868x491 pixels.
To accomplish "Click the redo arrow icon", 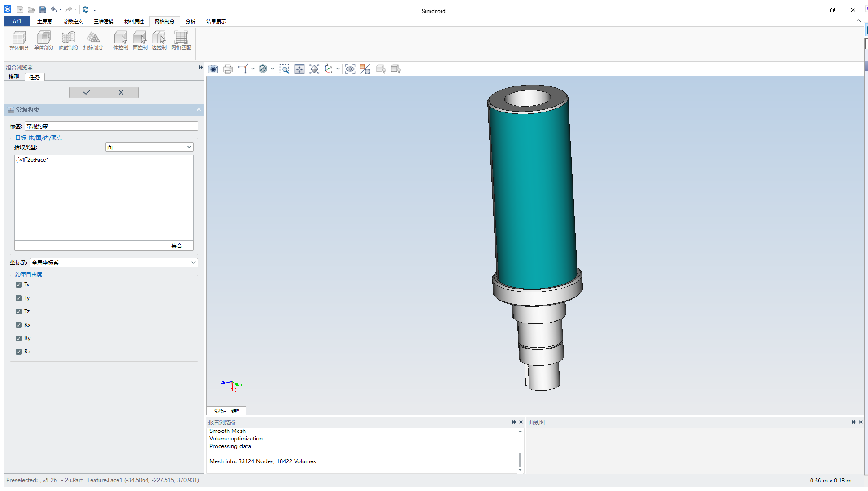I will coord(69,9).
